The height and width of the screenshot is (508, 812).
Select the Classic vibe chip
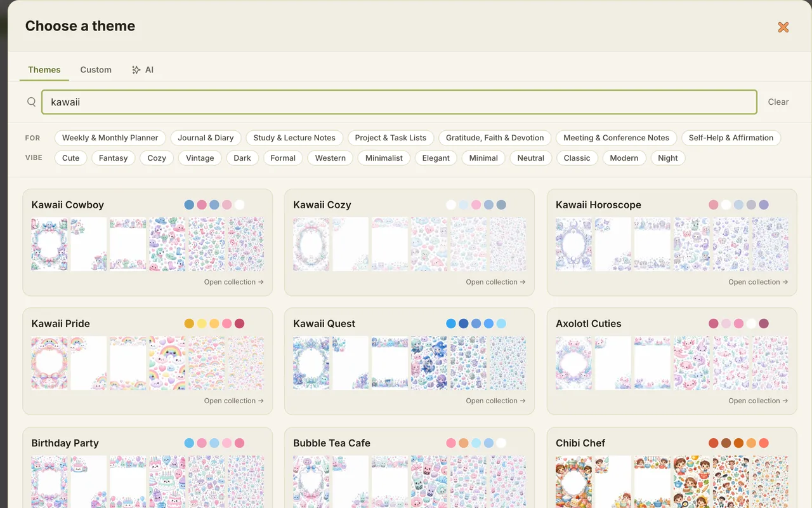(577, 158)
